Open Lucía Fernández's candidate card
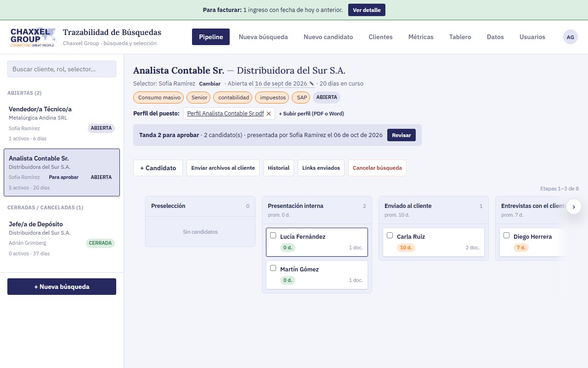588x368 pixels. (317, 242)
